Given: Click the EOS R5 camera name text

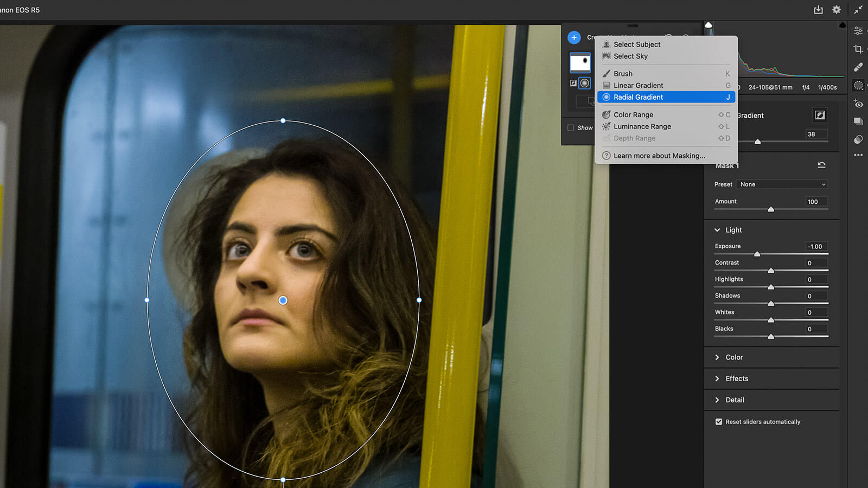Looking at the screenshot, I should [x=20, y=10].
